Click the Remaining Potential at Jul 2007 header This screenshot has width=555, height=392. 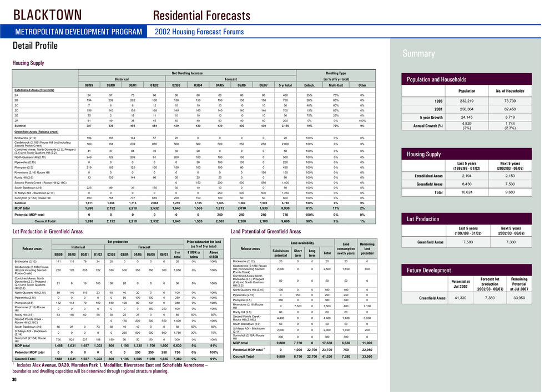tap(519, 284)
